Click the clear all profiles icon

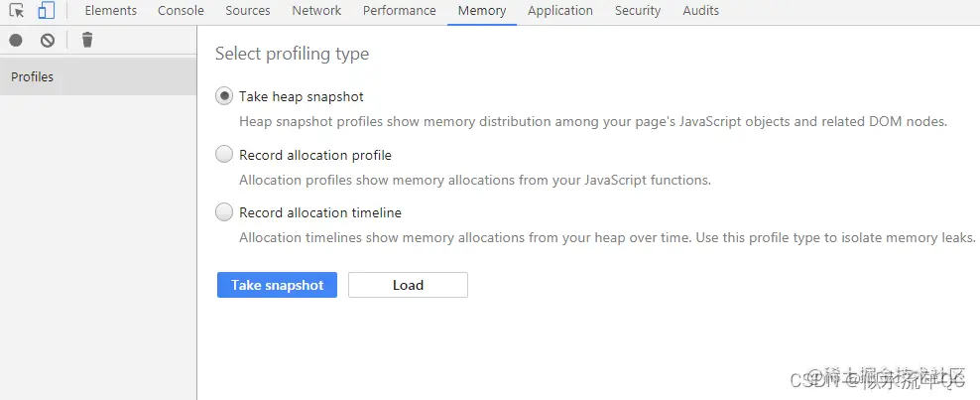click(x=48, y=41)
